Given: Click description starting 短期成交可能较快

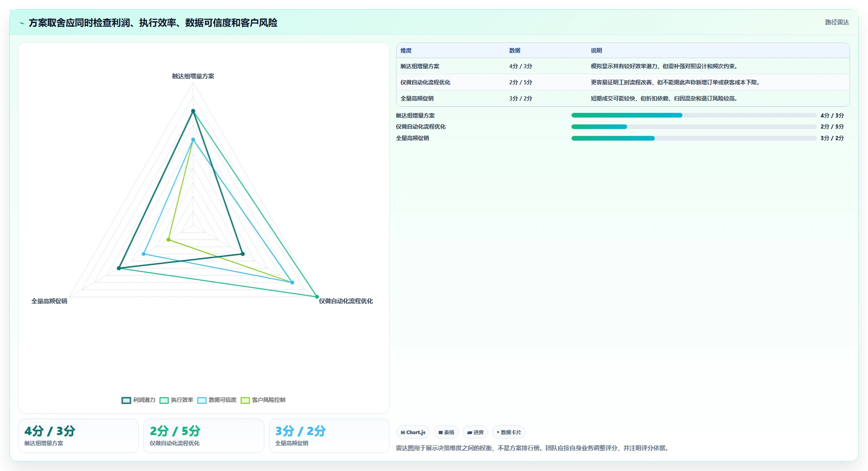Looking at the screenshot, I should pyautogui.click(x=665, y=99).
